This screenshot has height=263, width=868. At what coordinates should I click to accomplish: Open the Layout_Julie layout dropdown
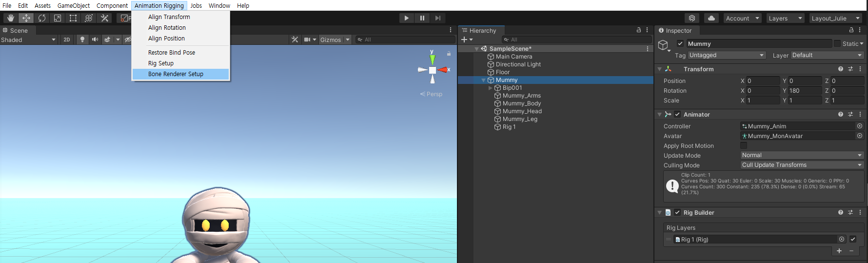coord(836,18)
